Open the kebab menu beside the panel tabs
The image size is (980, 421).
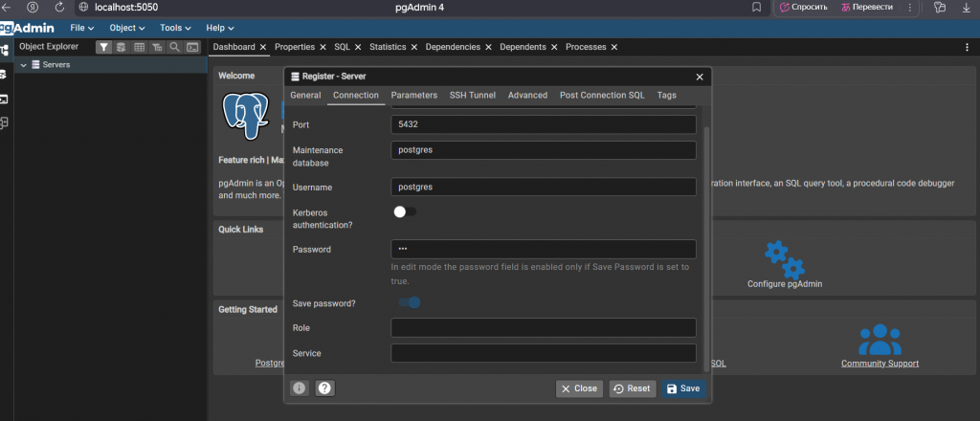click(968, 47)
